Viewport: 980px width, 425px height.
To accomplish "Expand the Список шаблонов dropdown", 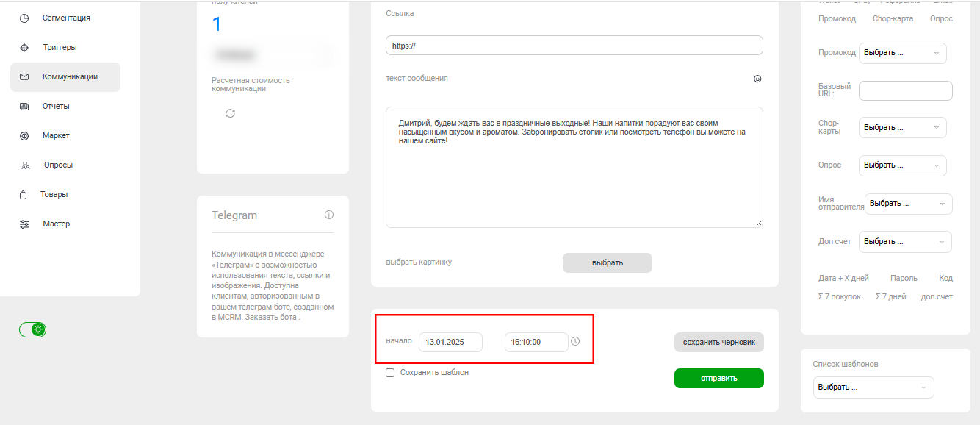I will (x=873, y=387).
